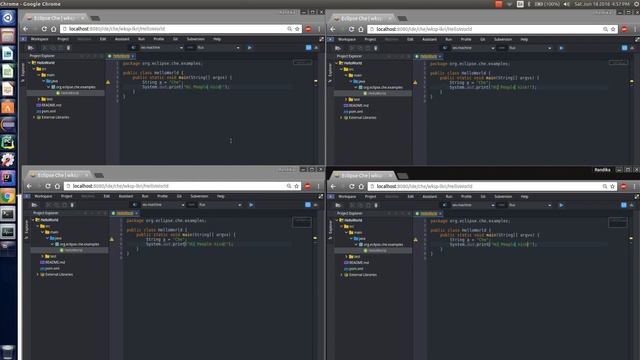Click the yellow overview ruler marker, top-left editor
Viewport: 640px width, 360px height.
[x=316, y=82]
